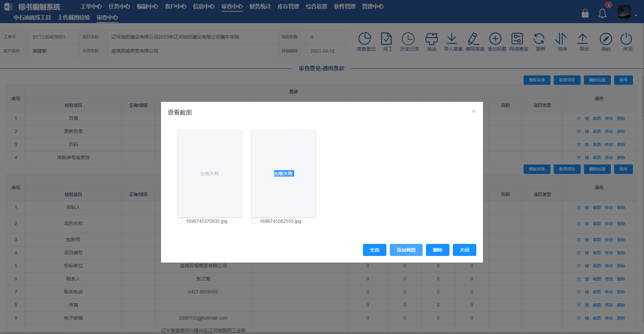Viewport: 644px width, 334px height.
Task: Click 截图 link in the 电子邮箱 row
Action: coord(597,318)
